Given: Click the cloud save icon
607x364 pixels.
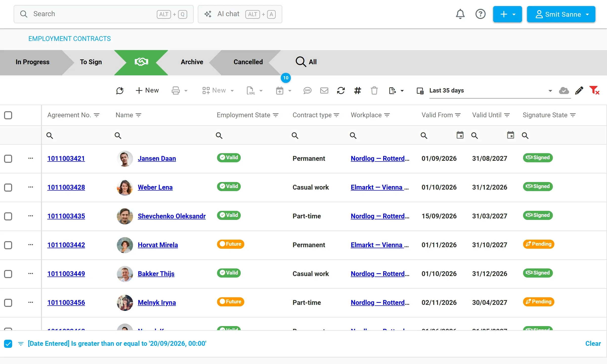Looking at the screenshot, I should tap(564, 90).
